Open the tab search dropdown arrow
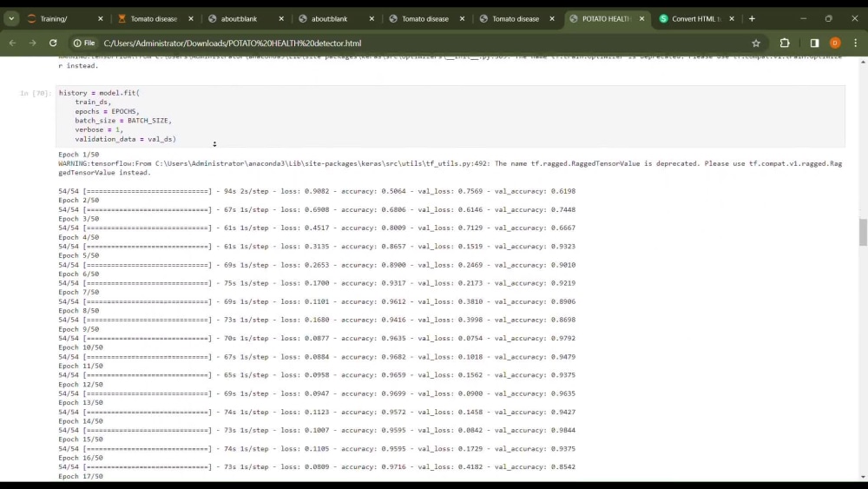 pos(11,18)
